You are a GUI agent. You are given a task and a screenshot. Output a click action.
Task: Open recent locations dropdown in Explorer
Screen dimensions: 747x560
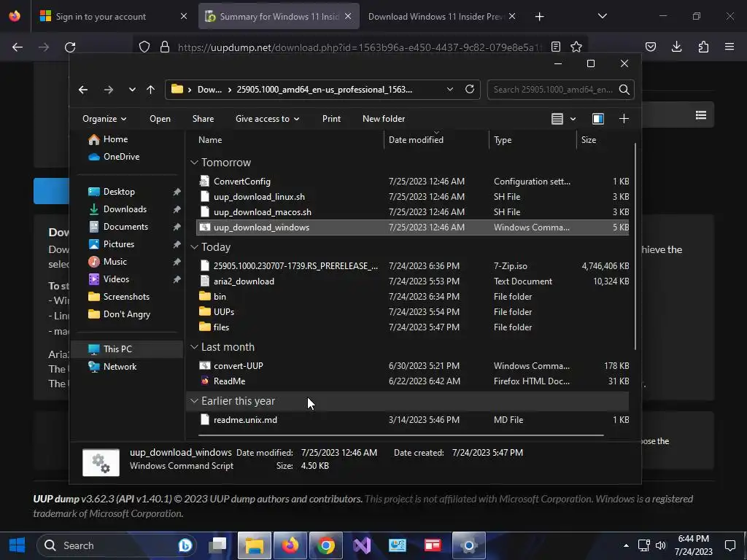pos(132,90)
